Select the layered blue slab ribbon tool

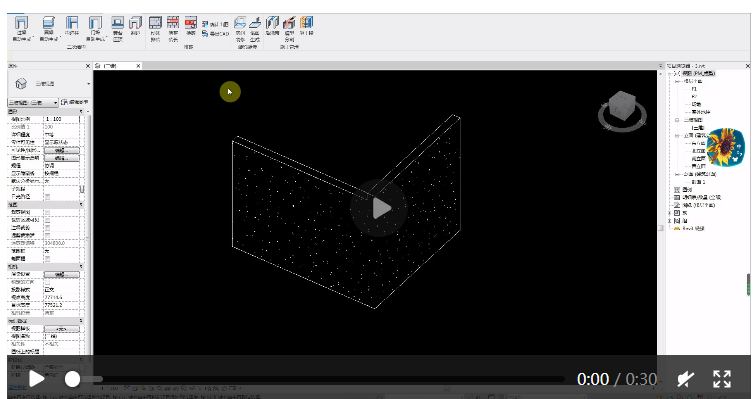(49, 23)
